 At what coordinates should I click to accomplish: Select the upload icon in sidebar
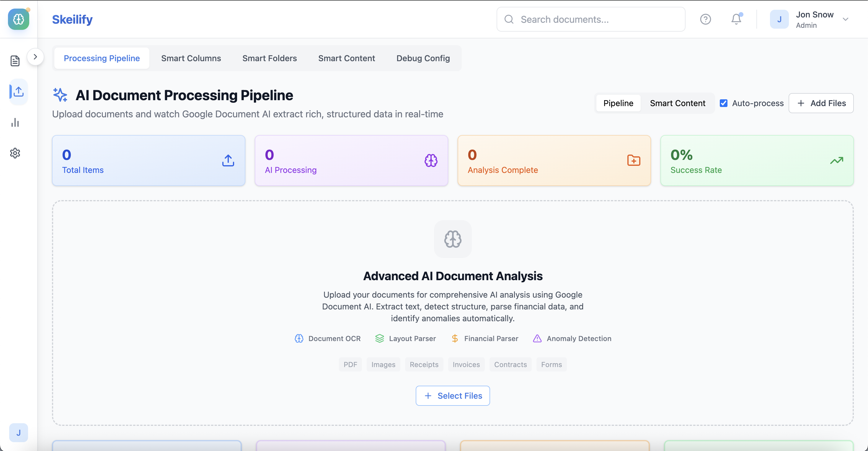click(x=18, y=91)
